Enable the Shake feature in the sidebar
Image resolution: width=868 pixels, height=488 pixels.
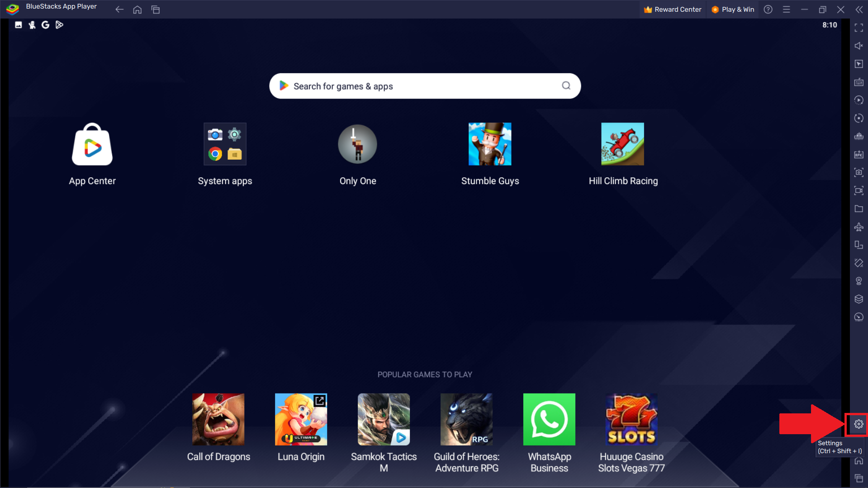pyautogui.click(x=859, y=263)
